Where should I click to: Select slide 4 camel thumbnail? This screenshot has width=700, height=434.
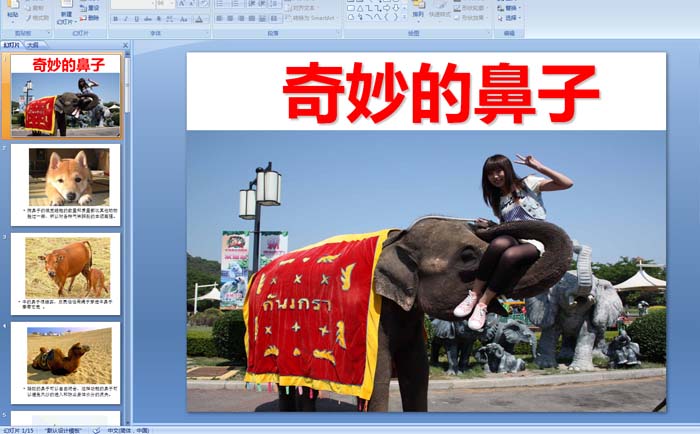(66, 363)
